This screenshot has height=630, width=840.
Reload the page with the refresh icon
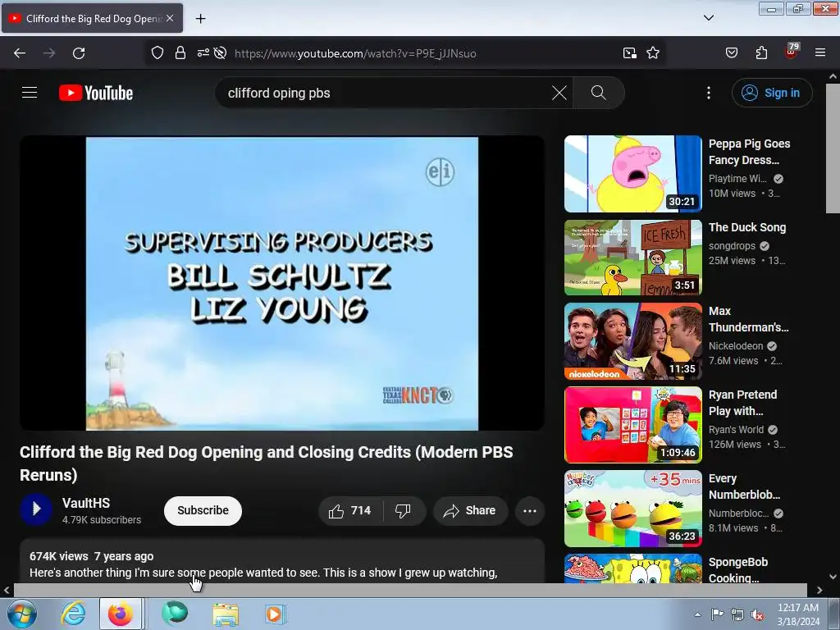coord(79,53)
